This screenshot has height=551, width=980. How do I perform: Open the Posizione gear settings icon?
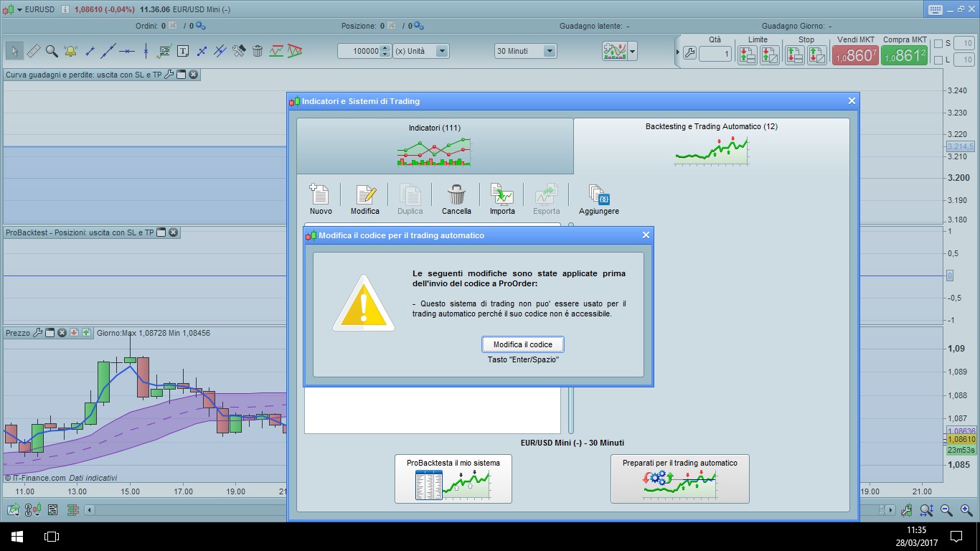point(418,26)
